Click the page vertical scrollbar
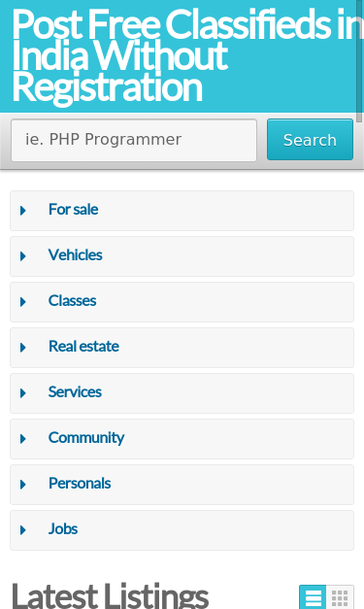The height and width of the screenshot is (609, 364). (360, 61)
